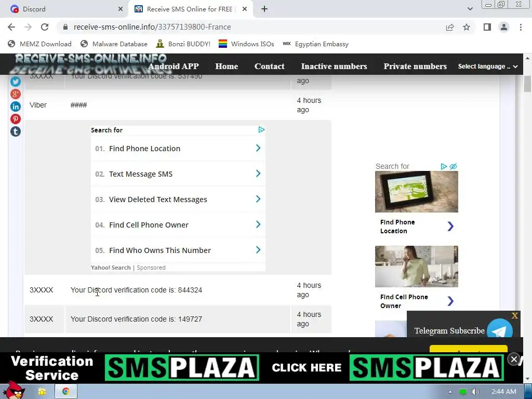Click the green network tray icon
This screenshot has width=532, height=399.
(x=462, y=392)
